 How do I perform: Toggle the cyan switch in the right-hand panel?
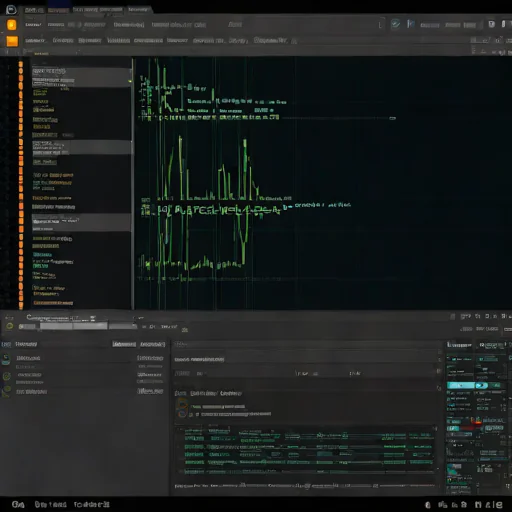(x=481, y=386)
